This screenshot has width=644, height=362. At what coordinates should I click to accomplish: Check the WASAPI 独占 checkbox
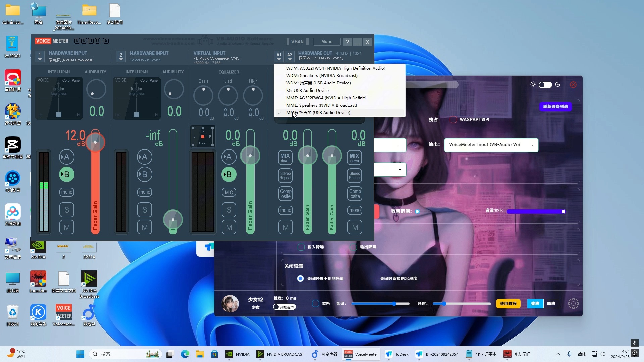453,119
